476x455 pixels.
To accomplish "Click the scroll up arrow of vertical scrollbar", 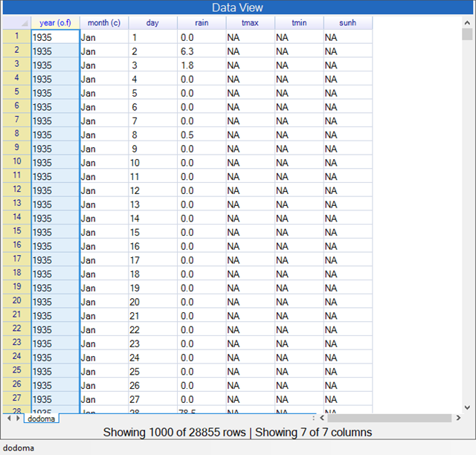I will point(467,23).
